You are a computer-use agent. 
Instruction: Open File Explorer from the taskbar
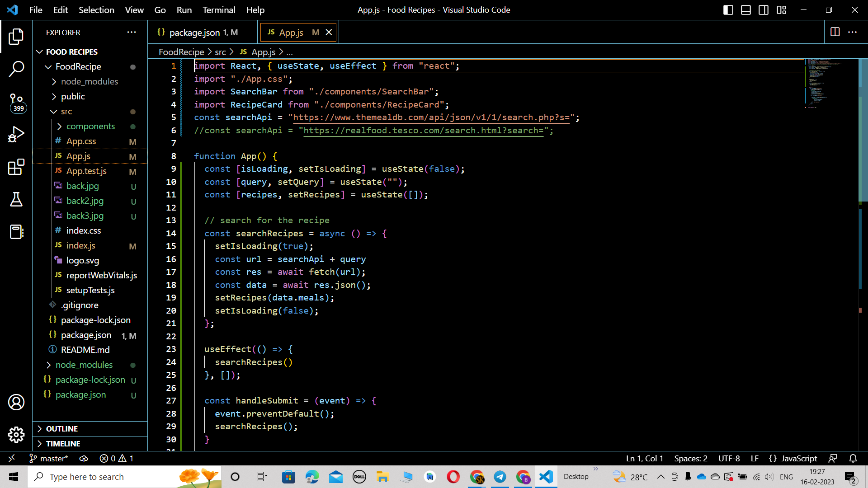click(382, 477)
